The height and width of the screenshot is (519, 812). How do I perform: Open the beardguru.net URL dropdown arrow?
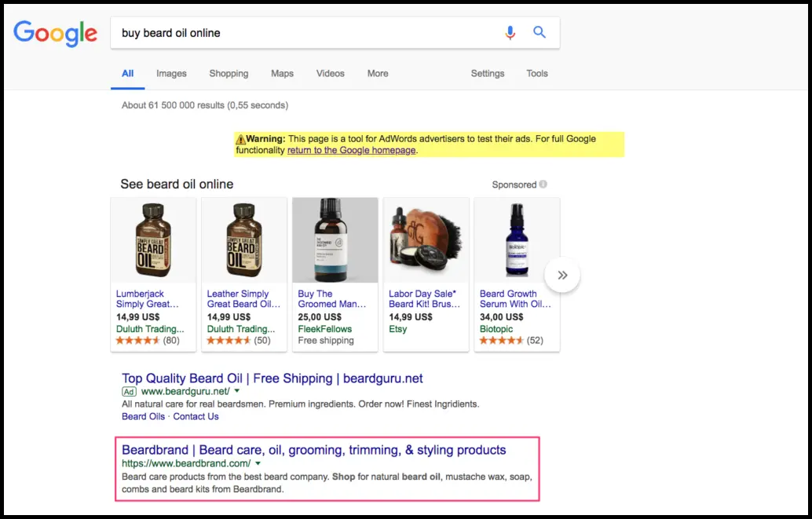pos(236,391)
